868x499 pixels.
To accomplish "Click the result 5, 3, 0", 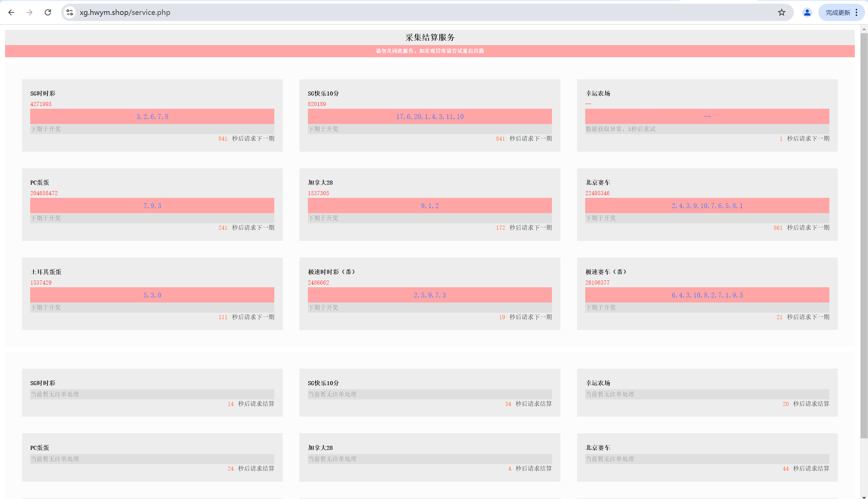I will tap(152, 295).
